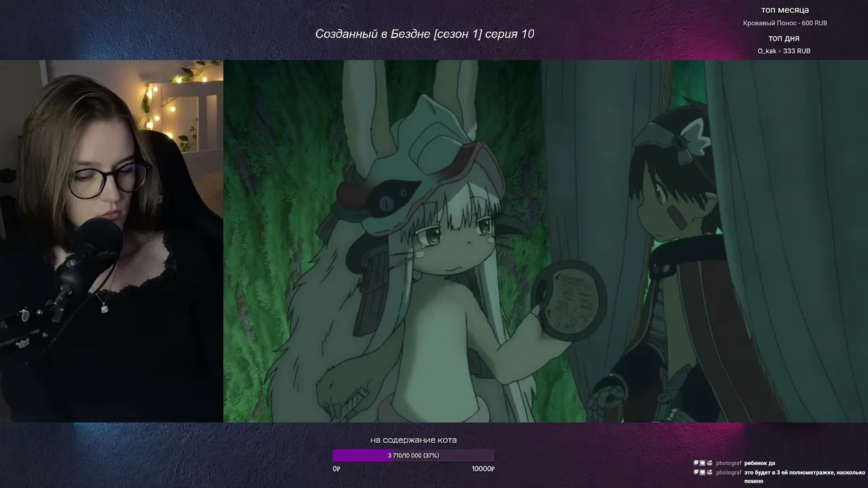The height and width of the screenshot is (488, 868).
Task: Click username photograf beside "ребенок да"
Action: [728, 464]
